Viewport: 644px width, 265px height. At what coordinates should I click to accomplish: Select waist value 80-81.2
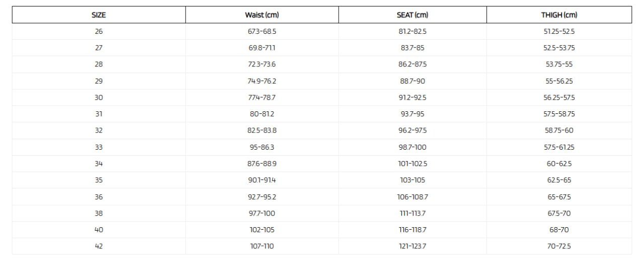pyautogui.click(x=262, y=114)
